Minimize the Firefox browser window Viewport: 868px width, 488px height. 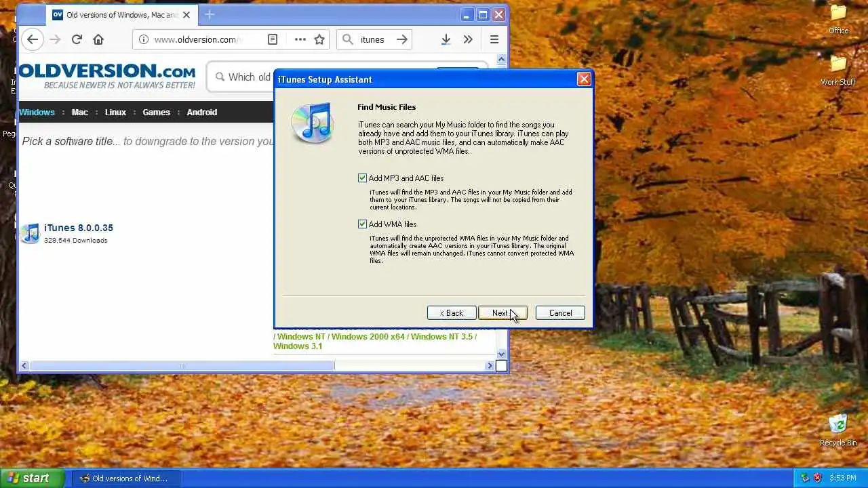[x=467, y=14]
